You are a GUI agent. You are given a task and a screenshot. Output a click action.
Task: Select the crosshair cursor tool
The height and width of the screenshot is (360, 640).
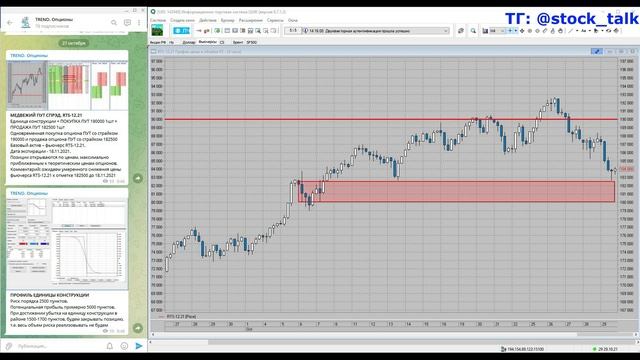(x=510, y=31)
